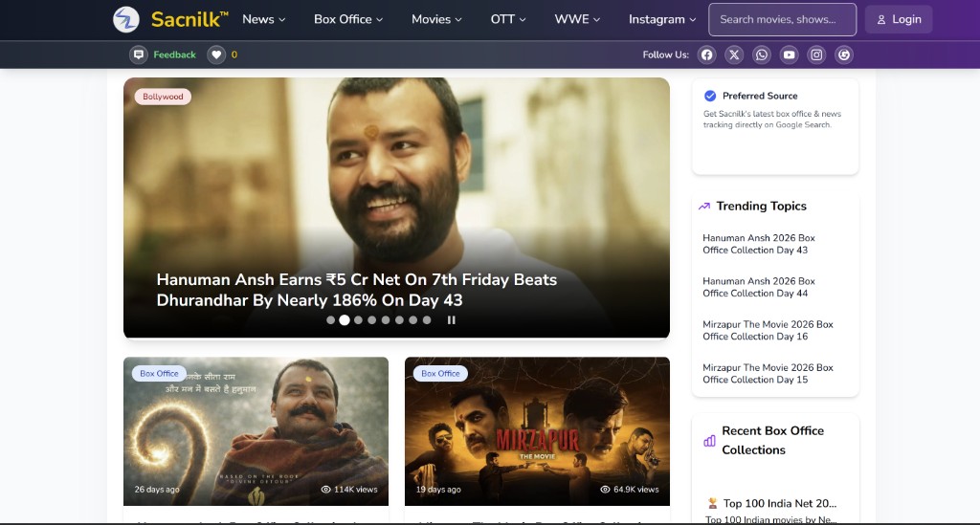Open Hanuman Ansh Box Office Collection Day 43
Viewport: 980px width, 525px height.
click(x=759, y=244)
